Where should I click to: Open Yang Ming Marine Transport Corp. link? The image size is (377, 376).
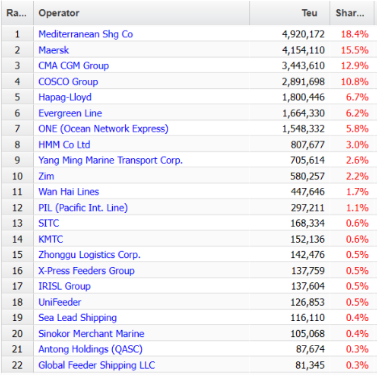(111, 160)
